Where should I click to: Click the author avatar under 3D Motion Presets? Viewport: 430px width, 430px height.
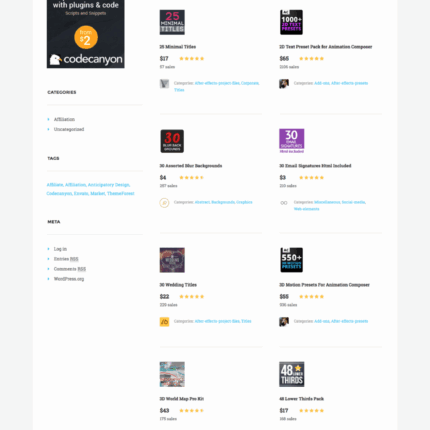pyautogui.click(x=284, y=322)
